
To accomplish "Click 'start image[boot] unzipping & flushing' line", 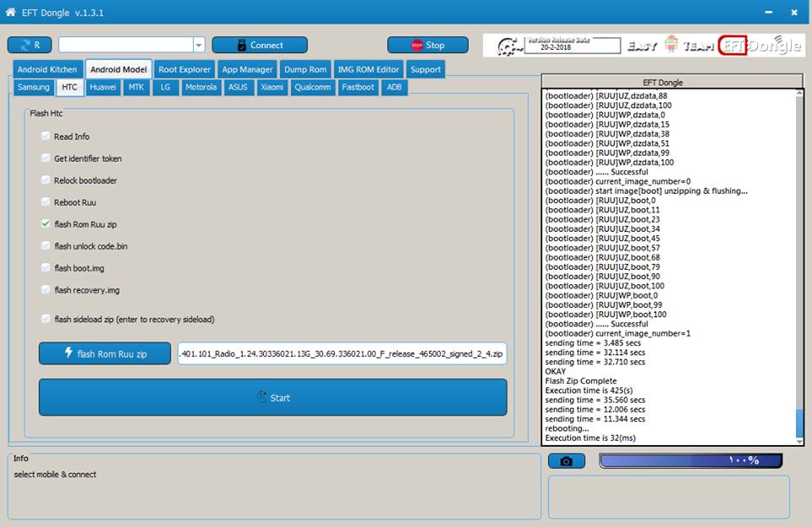I will point(645,190).
